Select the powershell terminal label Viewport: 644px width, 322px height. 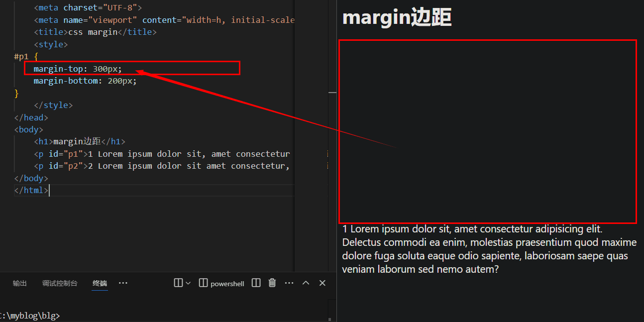coord(227,284)
